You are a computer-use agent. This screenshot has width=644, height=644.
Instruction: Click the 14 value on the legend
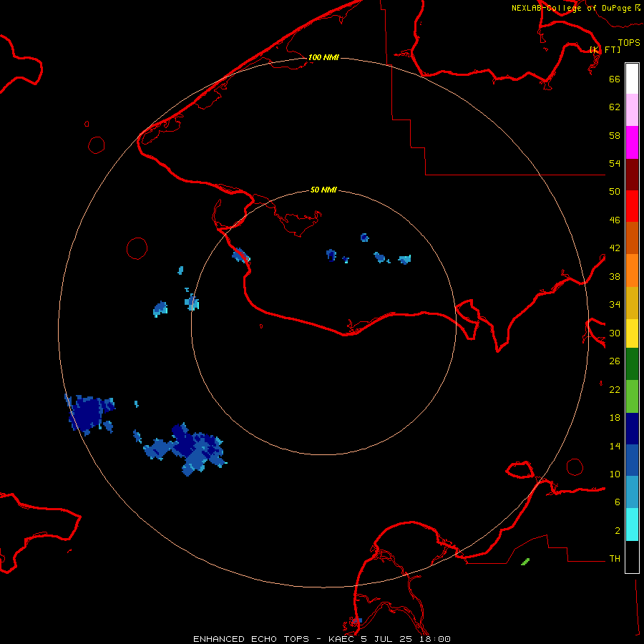pos(615,446)
